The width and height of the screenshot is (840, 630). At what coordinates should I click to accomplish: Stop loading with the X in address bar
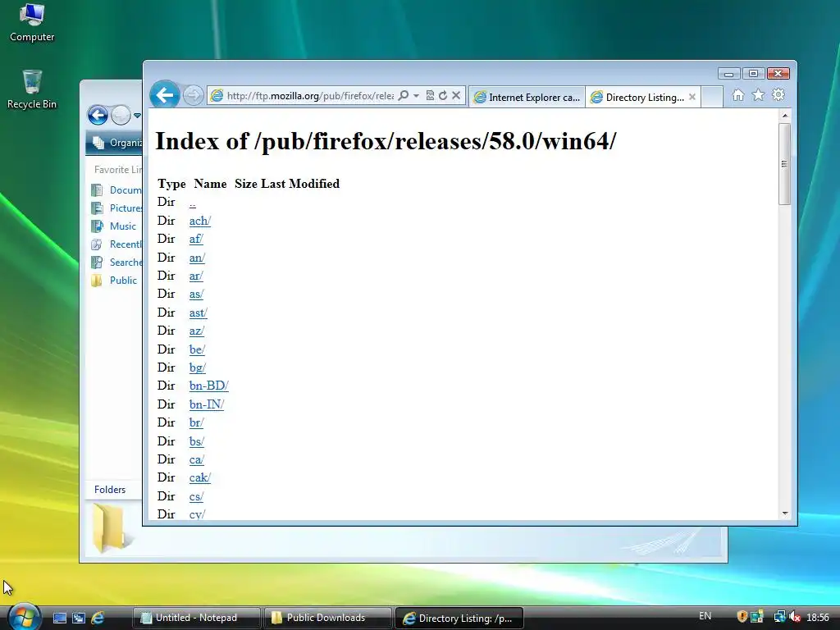click(456, 95)
